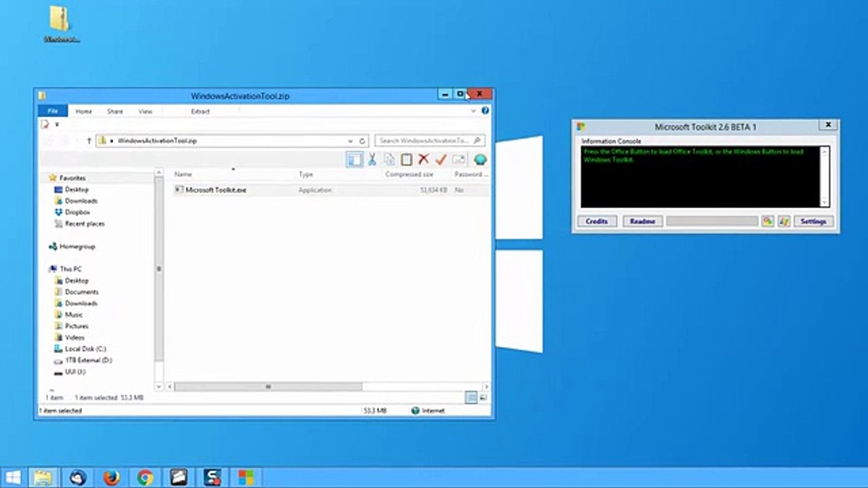
Task: Open Downloads under Favorites
Action: point(81,201)
